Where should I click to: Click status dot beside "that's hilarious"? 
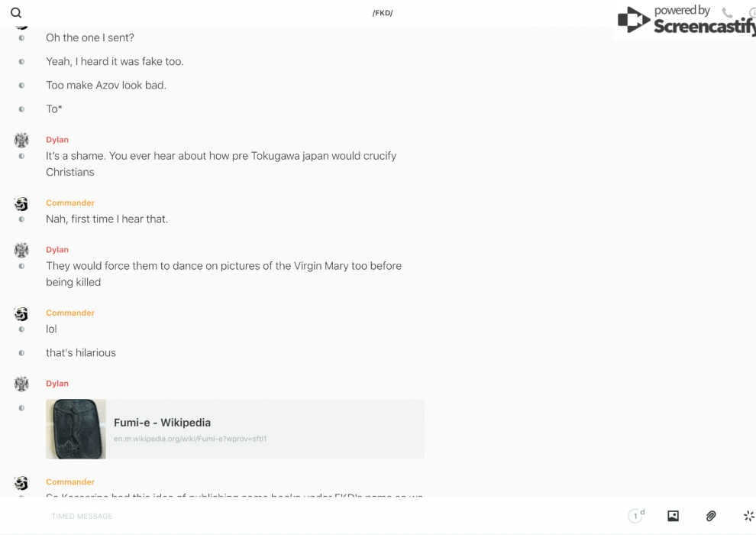tap(21, 353)
